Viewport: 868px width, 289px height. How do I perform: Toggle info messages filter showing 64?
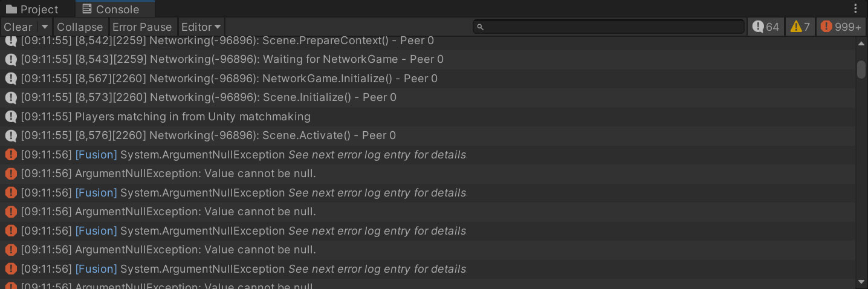[765, 27]
